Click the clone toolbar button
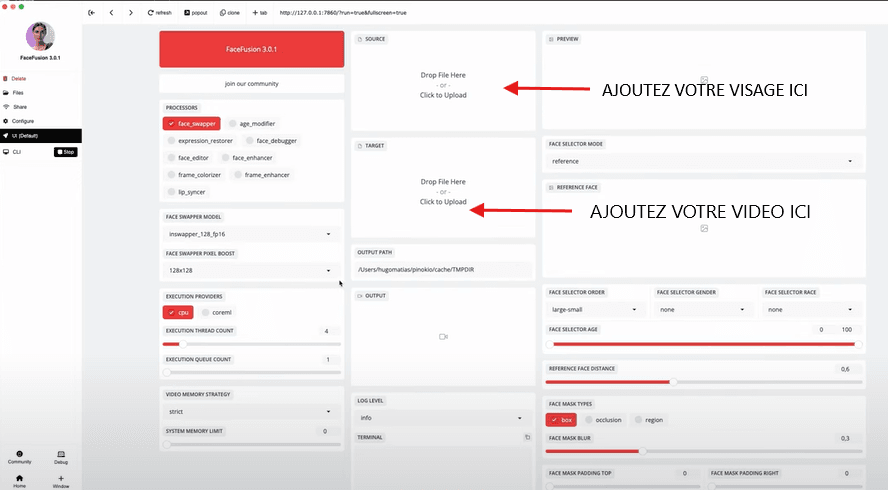Image resolution: width=888 pixels, height=490 pixels. point(229,12)
